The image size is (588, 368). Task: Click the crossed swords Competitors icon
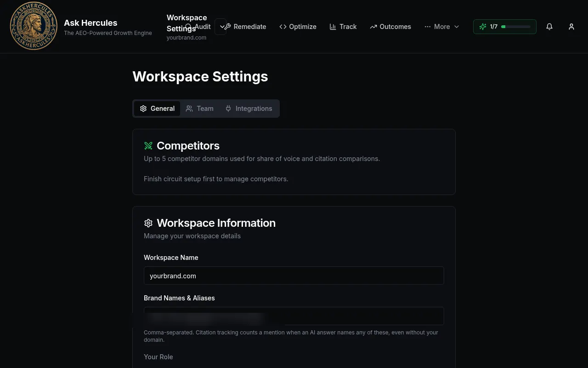[148, 146]
